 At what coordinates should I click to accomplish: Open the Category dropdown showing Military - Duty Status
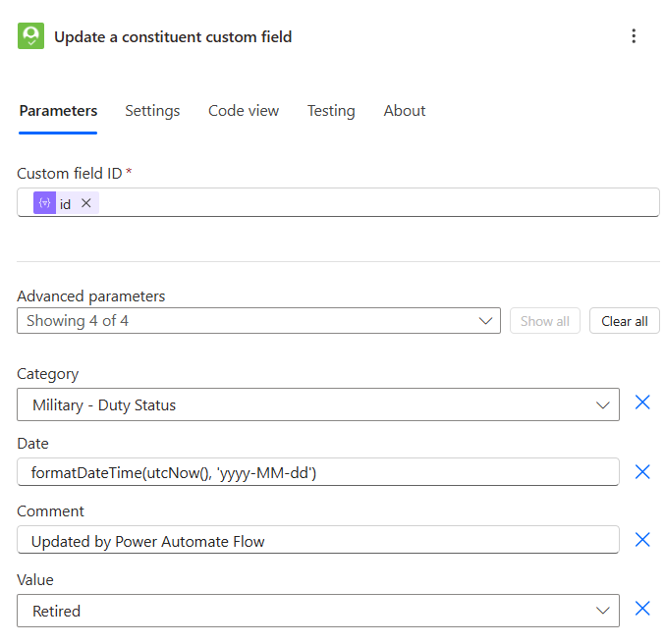[x=317, y=404]
